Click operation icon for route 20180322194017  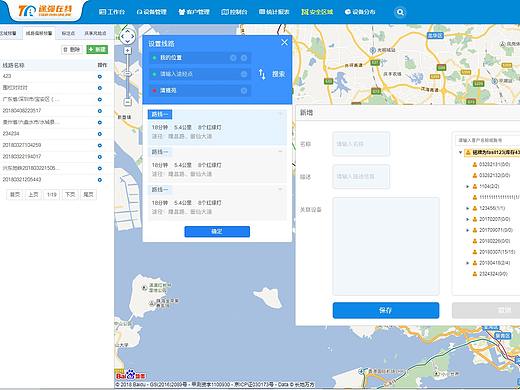pyautogui.click(x=100, y=157)
